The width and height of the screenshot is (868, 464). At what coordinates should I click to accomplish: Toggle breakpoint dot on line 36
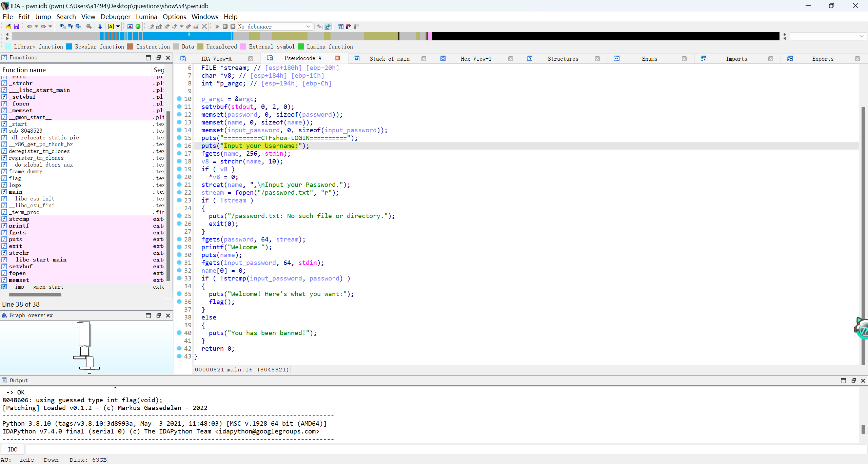point(179,302)
